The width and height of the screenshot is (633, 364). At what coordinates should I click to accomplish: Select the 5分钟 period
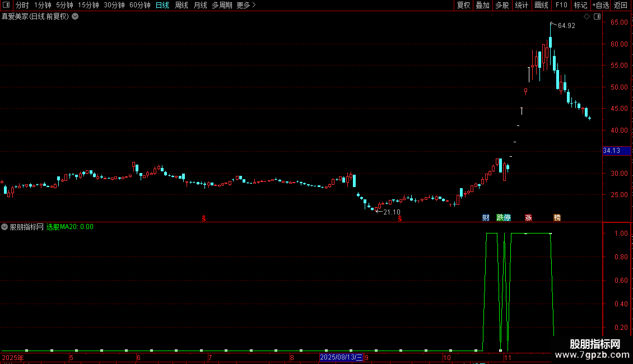(64, 5)
